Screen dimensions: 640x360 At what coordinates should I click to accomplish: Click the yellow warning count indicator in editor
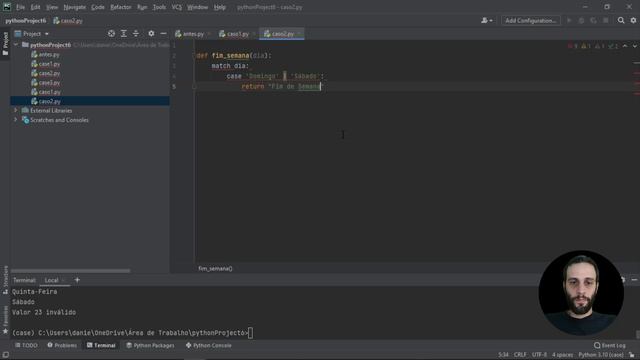click(586, 46)
